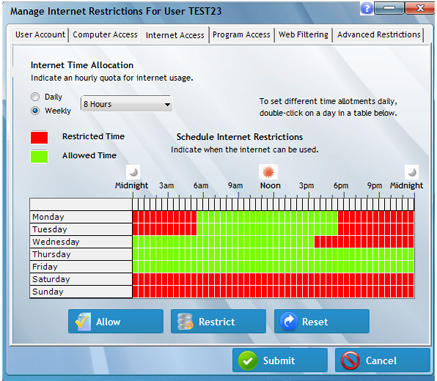
Task: Select the Tuesday row header
Action: point(81,229)
